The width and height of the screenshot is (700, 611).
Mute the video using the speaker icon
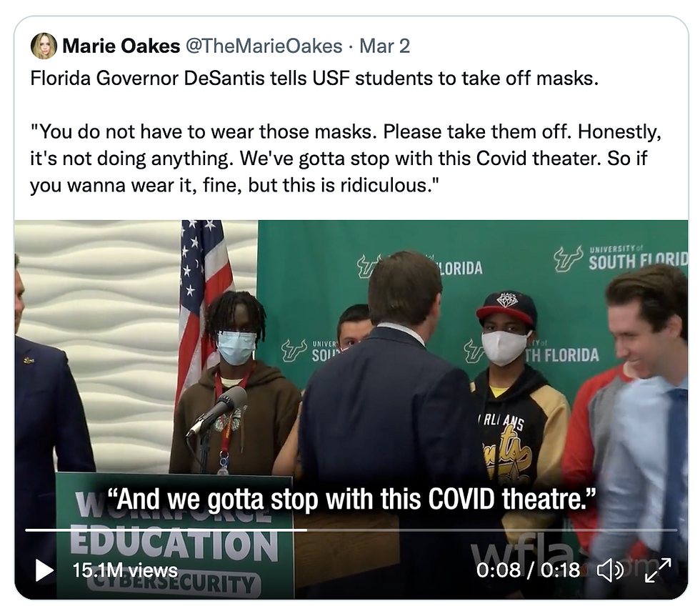point(610,571)
